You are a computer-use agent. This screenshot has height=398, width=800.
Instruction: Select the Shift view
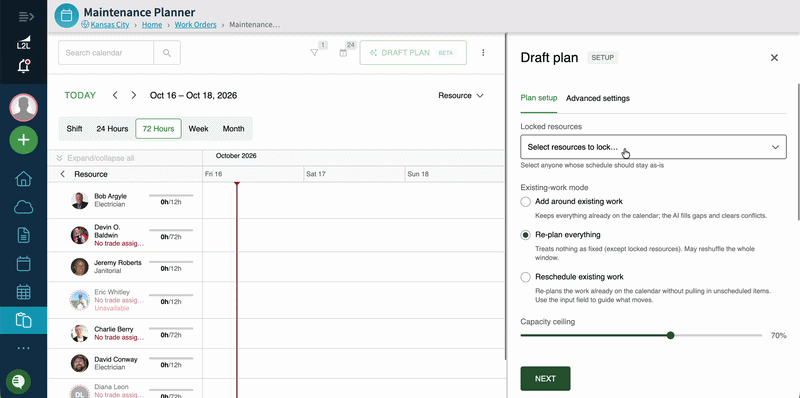tap(74, 129)
